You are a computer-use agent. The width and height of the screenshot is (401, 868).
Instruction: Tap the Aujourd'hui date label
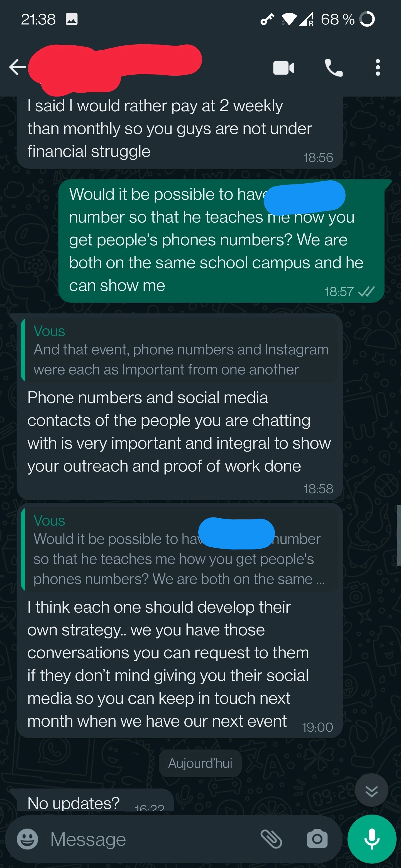[200, 763]
